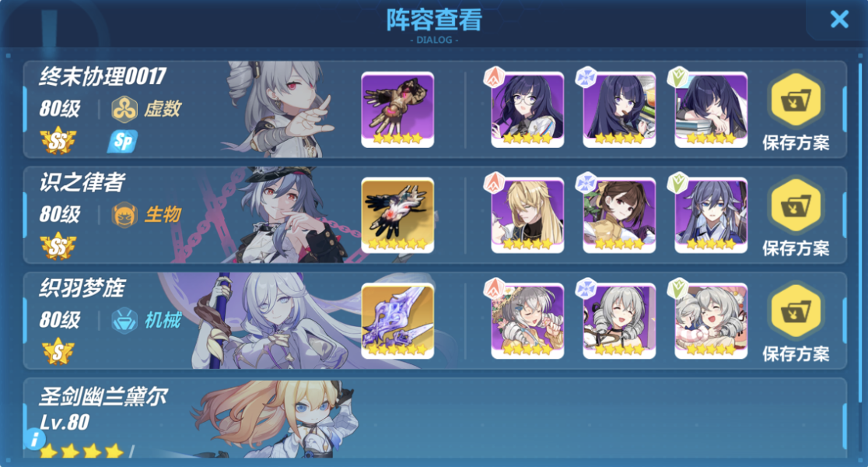Open the gauntlet weapon of 终末协理0017
Image resolution: width=868 pixels, height=467 pixels.
(397, 110)
